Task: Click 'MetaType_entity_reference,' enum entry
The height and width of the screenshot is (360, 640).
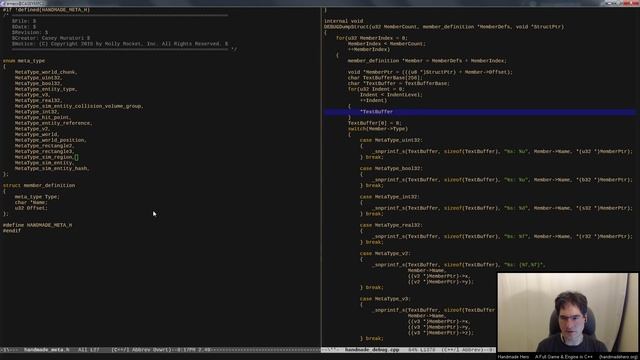Action: pyautogui.click(x=53, y=123)
